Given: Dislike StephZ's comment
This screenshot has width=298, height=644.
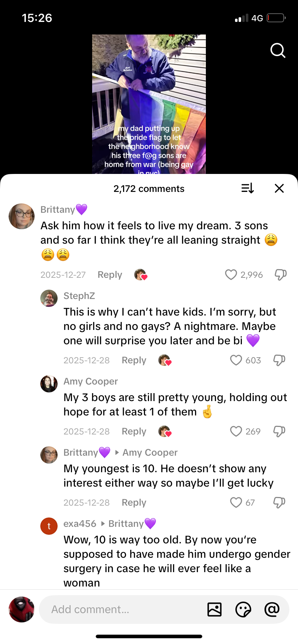Looking at the screenshot, I should (279, 360).
